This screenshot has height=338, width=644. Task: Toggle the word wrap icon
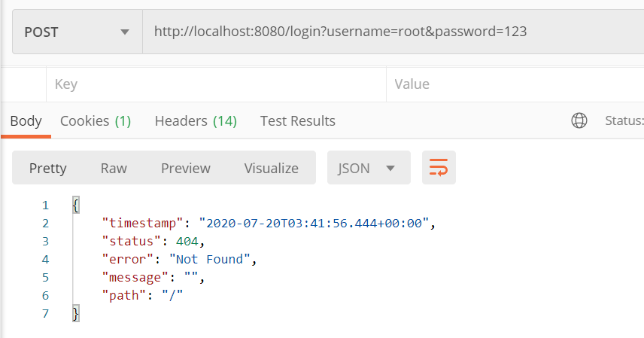439,167
